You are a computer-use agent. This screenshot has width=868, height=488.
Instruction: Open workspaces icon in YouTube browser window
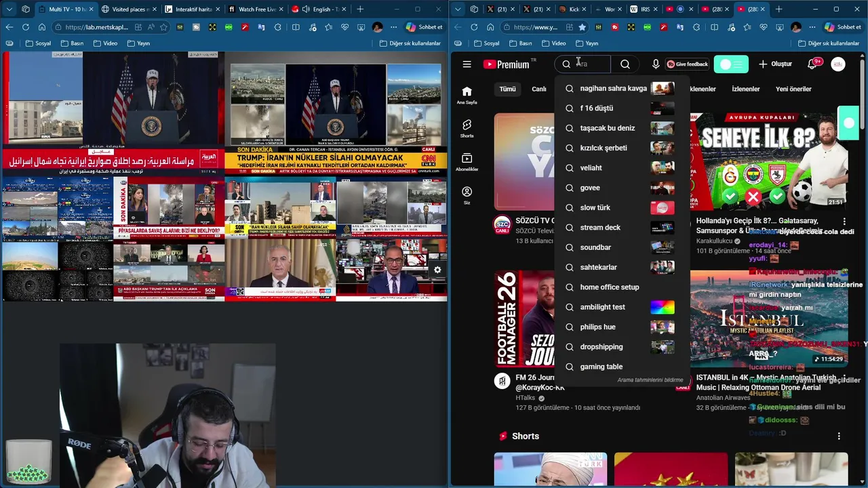pyautogui.click(x=474, y=9)
